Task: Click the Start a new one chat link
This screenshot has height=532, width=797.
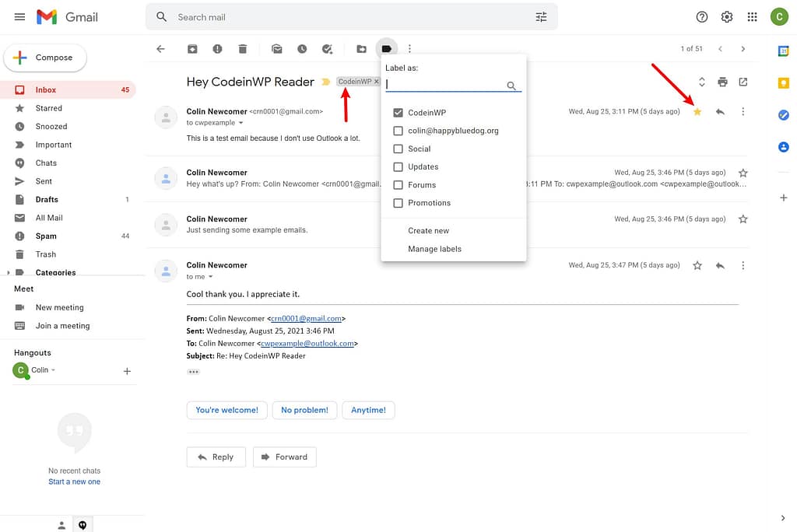Action: point(74,481)
